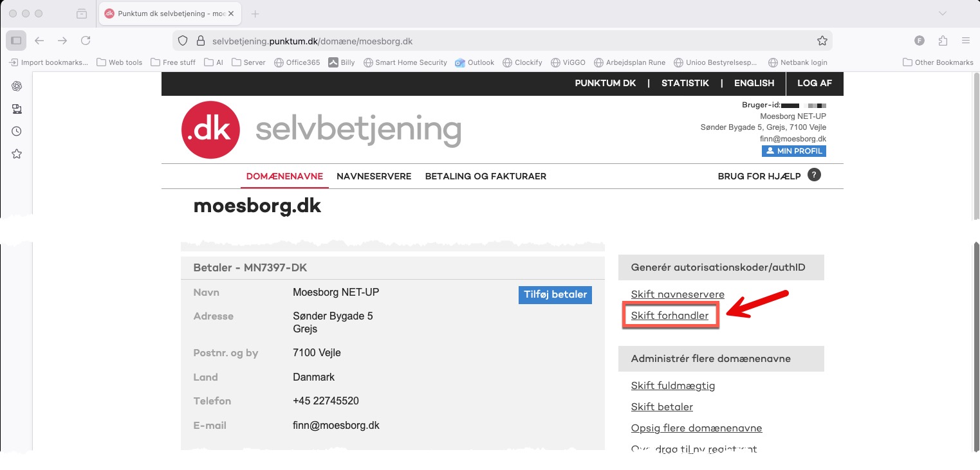Open the shield tracking protection icon

pyautogui.click(x=183, y=41)
